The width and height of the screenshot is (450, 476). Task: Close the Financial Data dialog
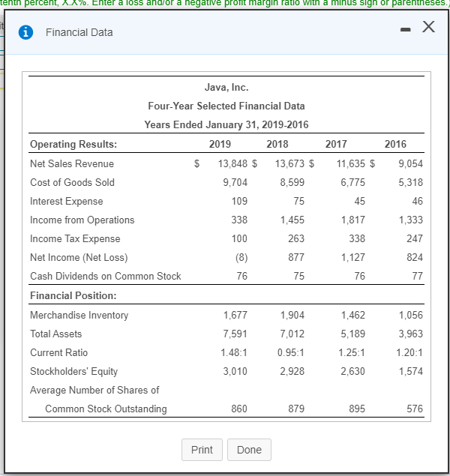point(428,27)
